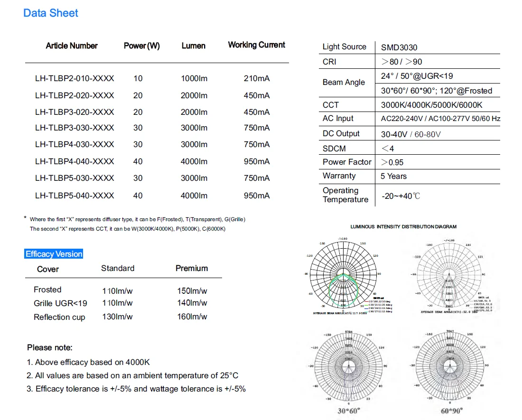This screenshot has height=420, width=522.
Task: Select the Premium efficacy column header
Action: tap(192, 268)
